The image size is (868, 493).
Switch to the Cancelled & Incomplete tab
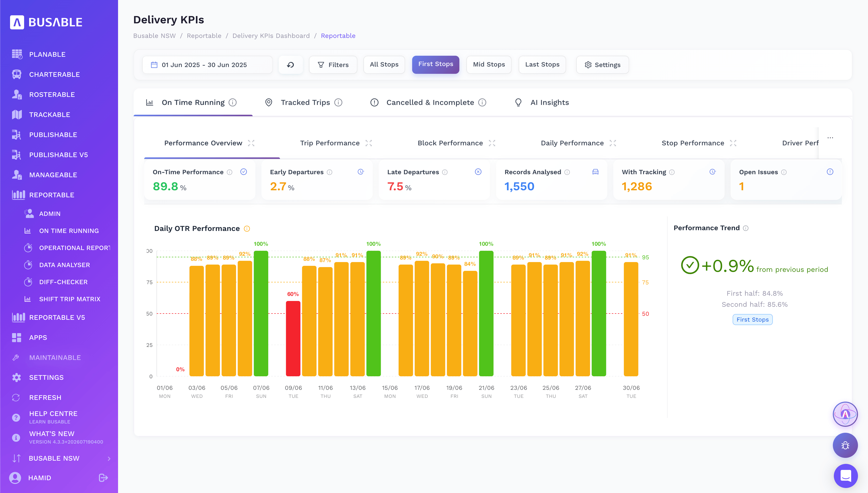(428, 102)
